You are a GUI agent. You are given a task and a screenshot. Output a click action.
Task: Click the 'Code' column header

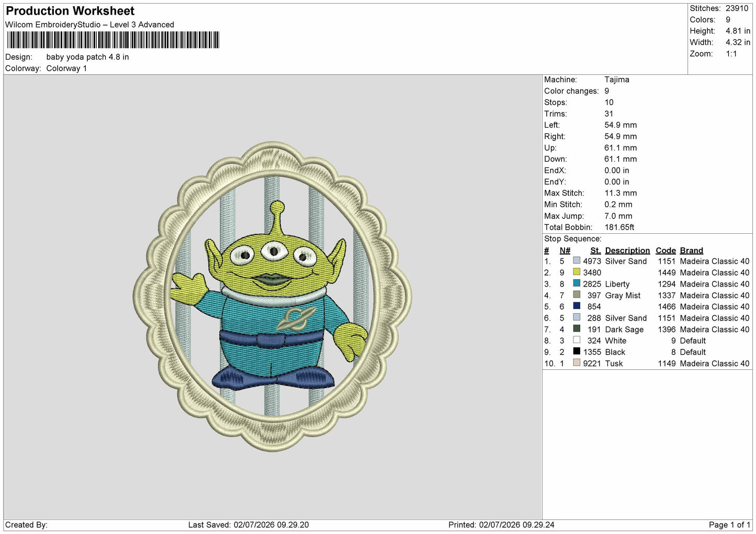tap(665, 251)
